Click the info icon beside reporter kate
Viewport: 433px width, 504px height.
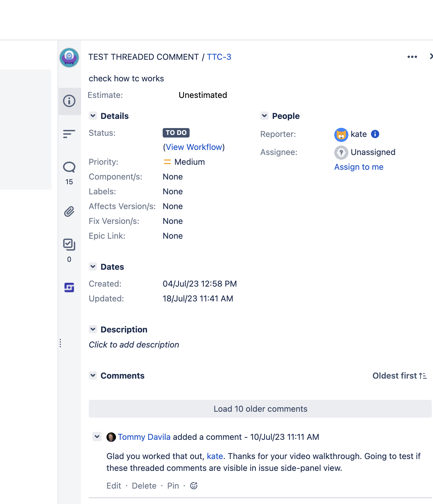(x=375, y=134)
